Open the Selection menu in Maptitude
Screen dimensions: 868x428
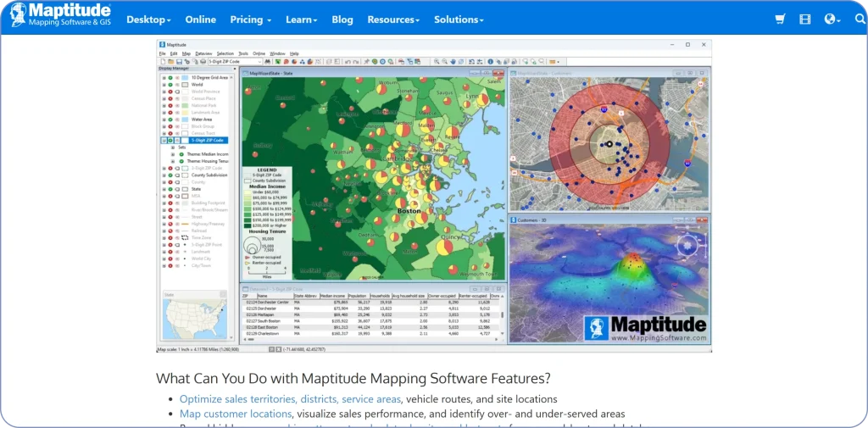pos(225,53)
